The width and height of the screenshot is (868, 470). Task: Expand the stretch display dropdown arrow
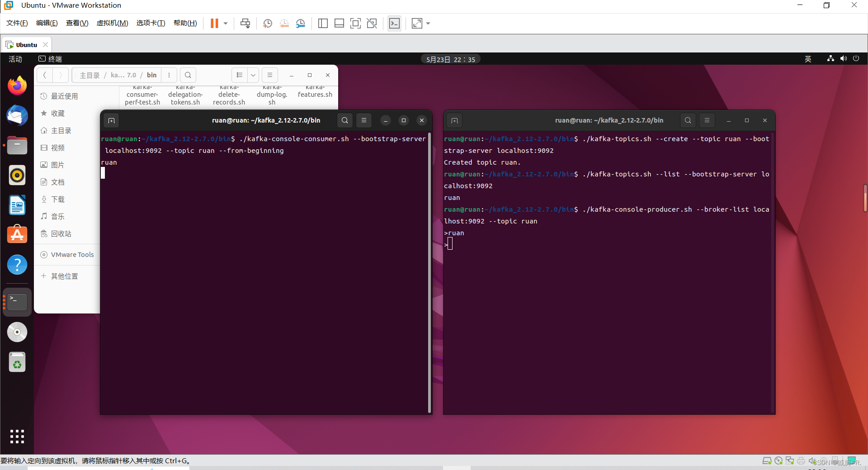point(428,23)
